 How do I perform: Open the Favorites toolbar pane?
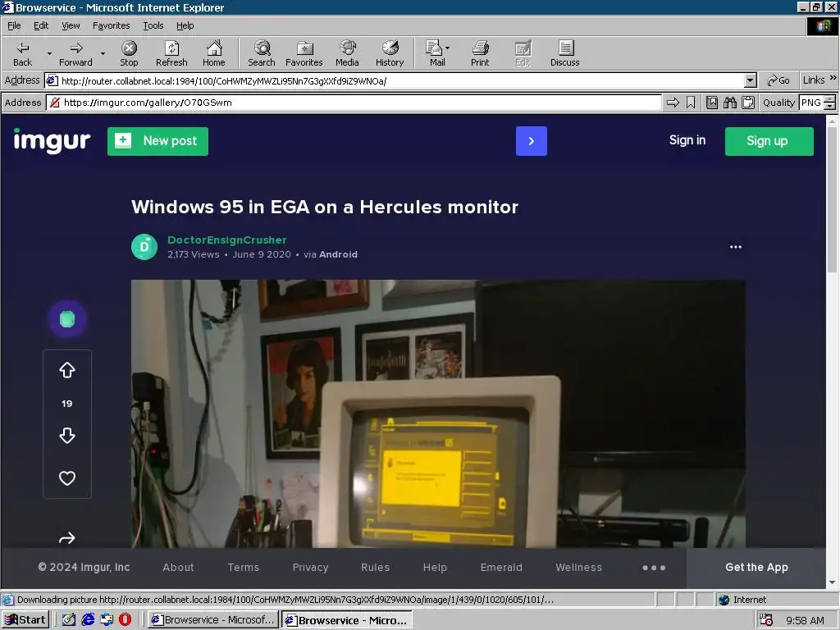[304, 53]
